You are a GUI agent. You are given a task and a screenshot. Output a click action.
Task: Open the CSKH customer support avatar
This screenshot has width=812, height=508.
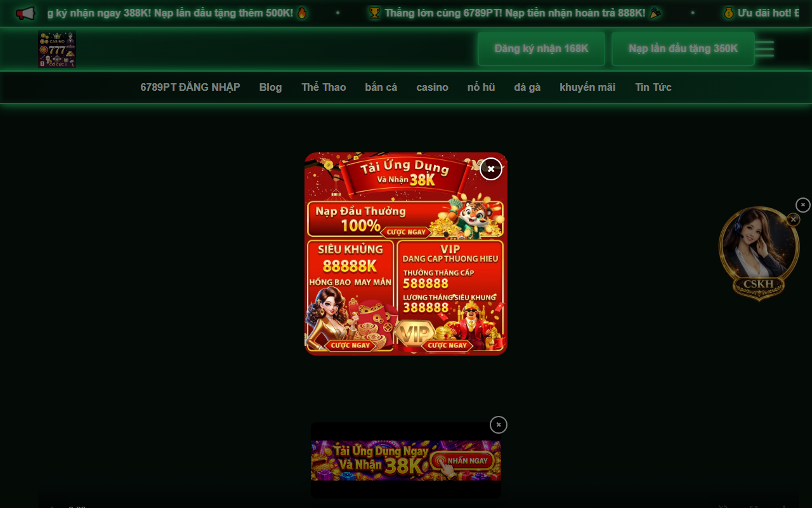[759, 253]
